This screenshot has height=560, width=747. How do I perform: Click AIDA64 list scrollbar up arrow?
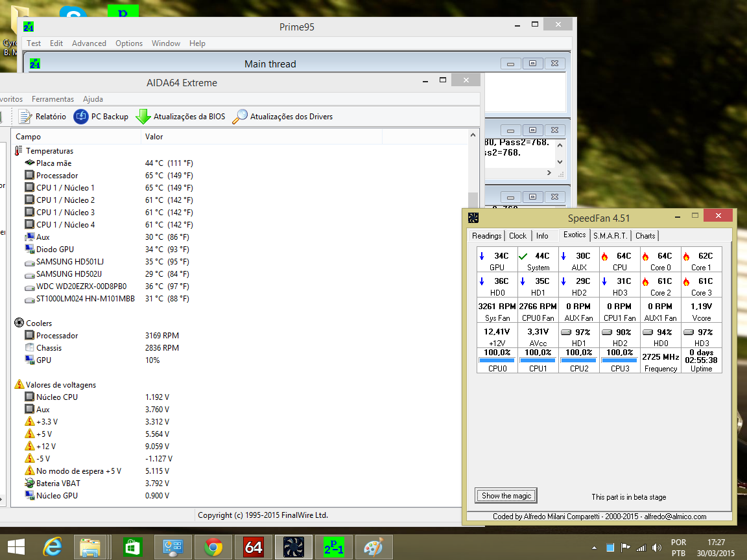pyautogui.click(x=473, y=135)
